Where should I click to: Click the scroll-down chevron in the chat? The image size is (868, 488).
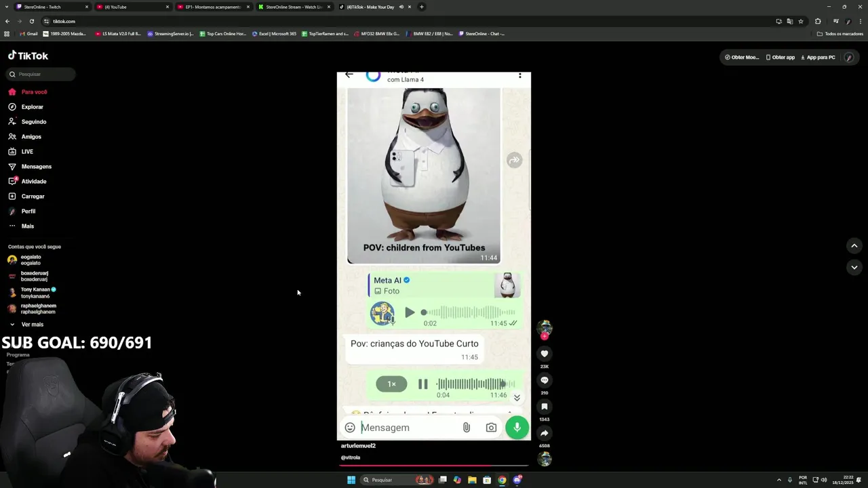pos(517,398)
